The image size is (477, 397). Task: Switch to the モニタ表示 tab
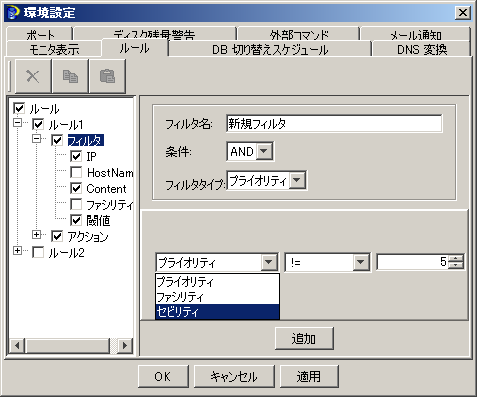click(54, 49)
